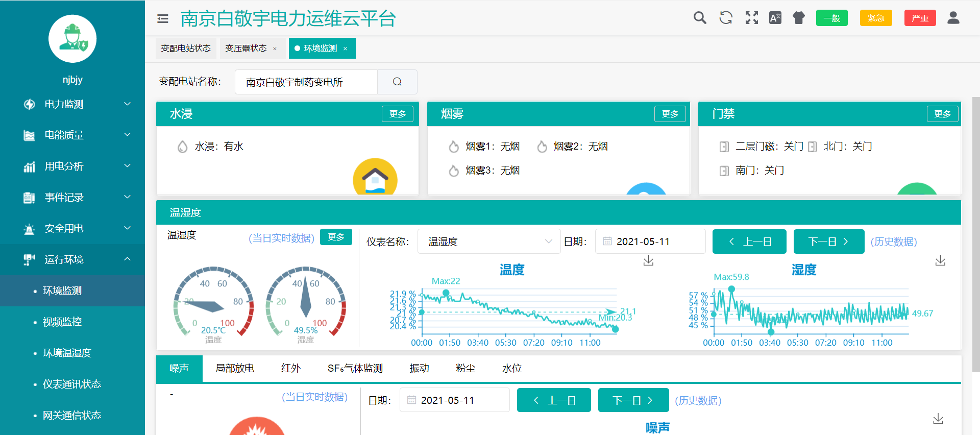Toggle fullscreen with the expand icon
Image resolution: width=980 pixels, height=435 pixels.
click(x=752, y=18)
